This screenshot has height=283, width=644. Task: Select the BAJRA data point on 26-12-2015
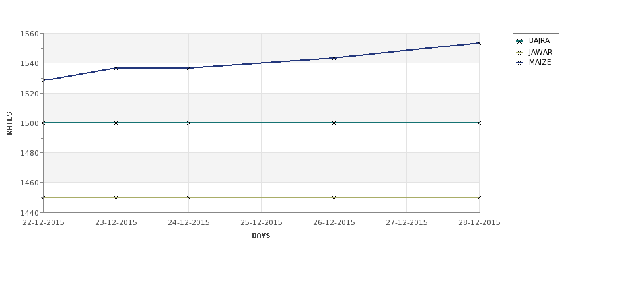click(x=334, y=123)
